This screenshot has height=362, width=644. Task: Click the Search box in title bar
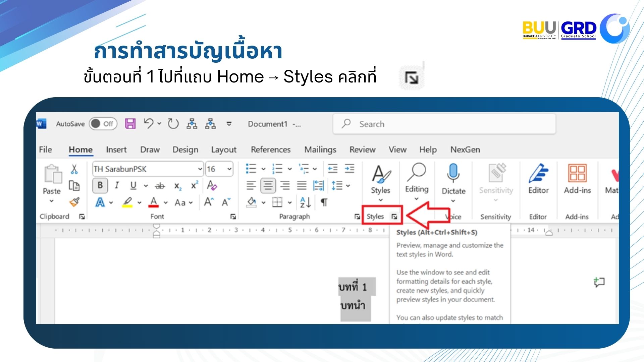pyautogui.click(x=444, y=124)
